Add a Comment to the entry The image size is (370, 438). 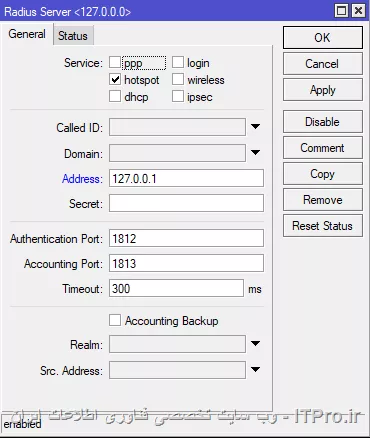[x=323, y=148]
